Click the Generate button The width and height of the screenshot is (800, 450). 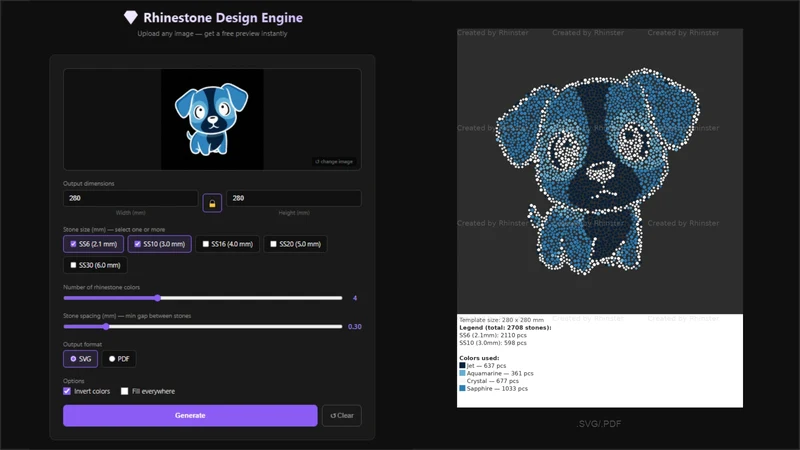pos(190,415)
